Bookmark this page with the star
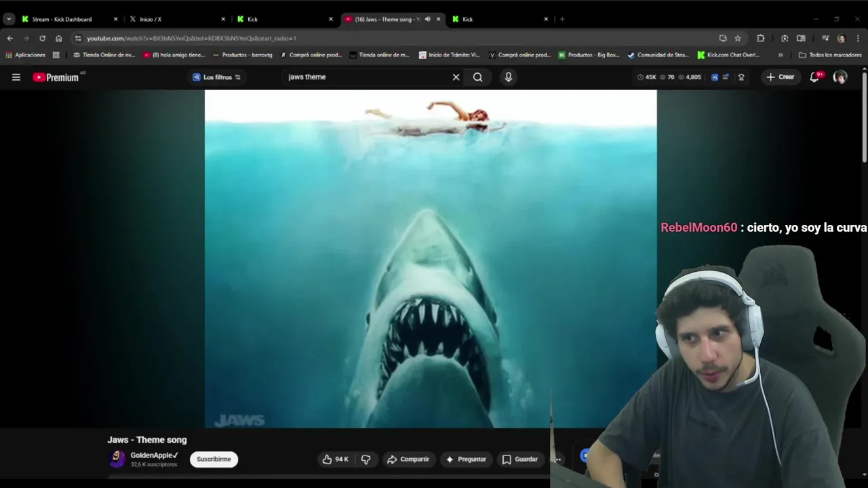 [738, 38]
